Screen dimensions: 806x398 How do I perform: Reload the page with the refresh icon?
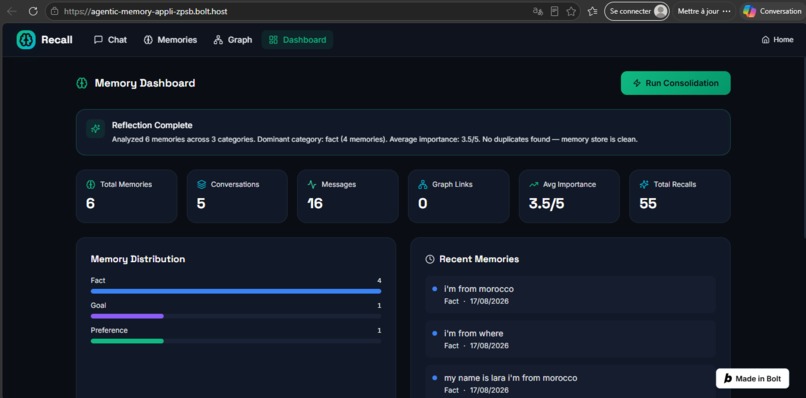click(33, 11)
